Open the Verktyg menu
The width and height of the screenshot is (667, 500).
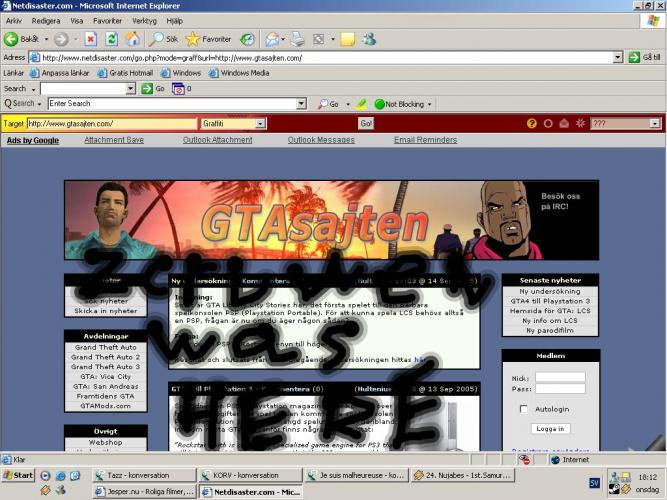(x=144, y=20)
